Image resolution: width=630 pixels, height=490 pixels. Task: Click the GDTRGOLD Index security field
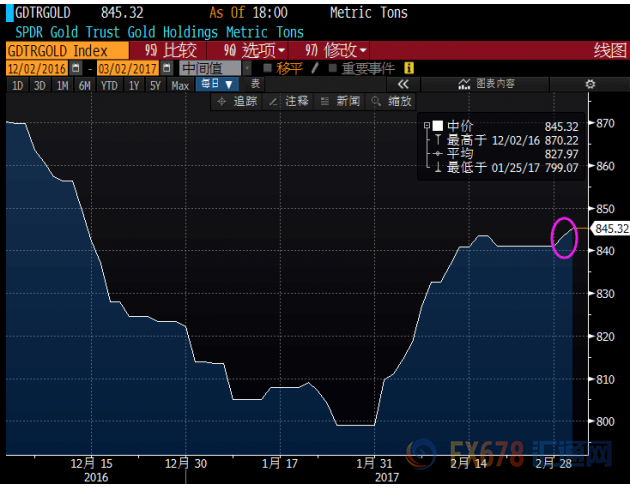pyautogui.click(x=68, y=51)
